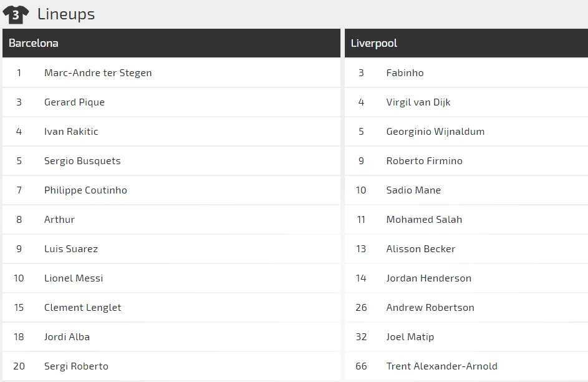Click Trent Alexander-Arnold's name
This screenshot has height=382, width=588.
(x=441, y=366)
